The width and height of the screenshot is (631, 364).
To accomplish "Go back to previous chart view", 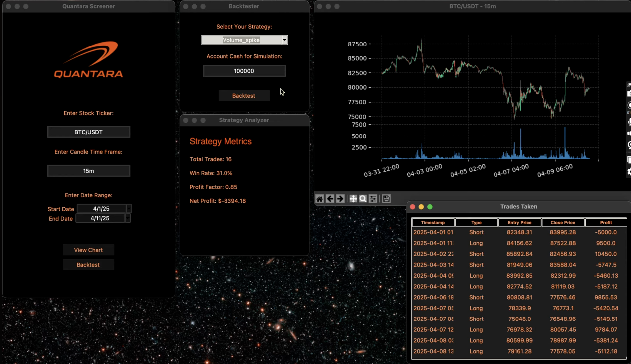I will (x=330, y=198).
